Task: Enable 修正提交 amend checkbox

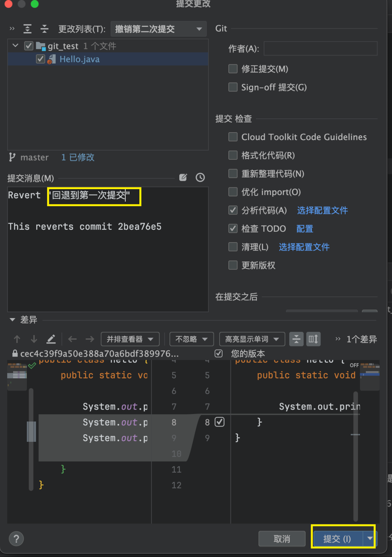Action: tap(233, 69)
